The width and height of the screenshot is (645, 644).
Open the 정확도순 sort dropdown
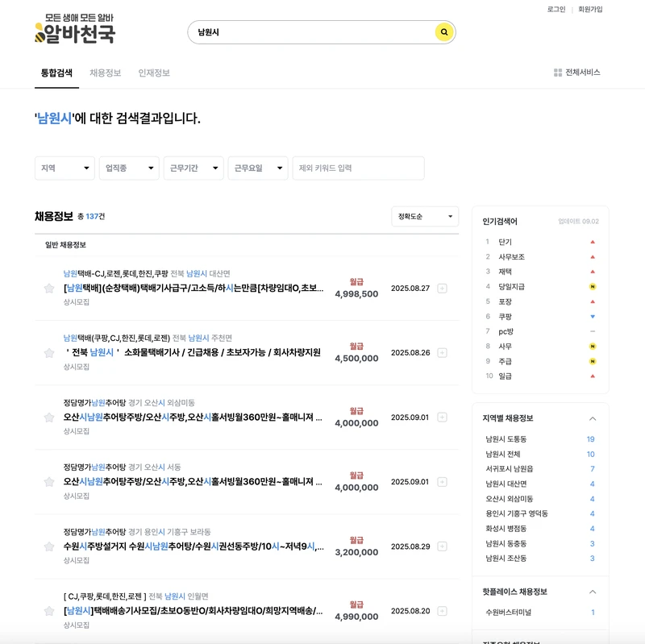424,216
